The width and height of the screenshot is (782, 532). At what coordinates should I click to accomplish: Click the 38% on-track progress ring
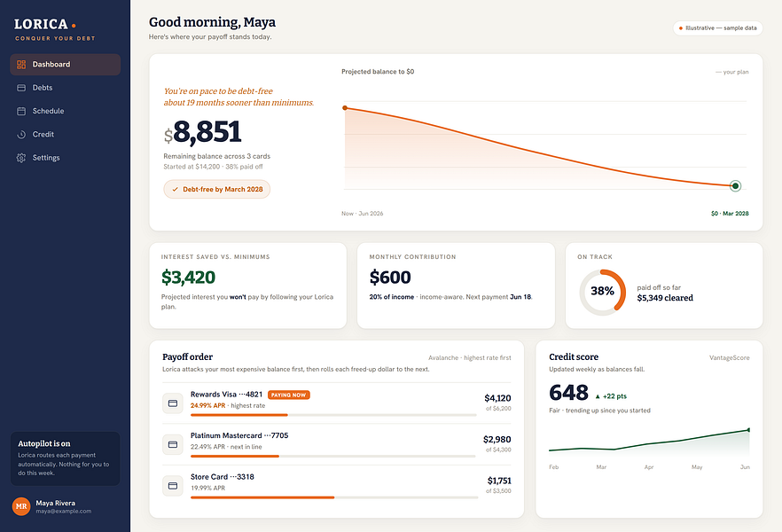603,293
